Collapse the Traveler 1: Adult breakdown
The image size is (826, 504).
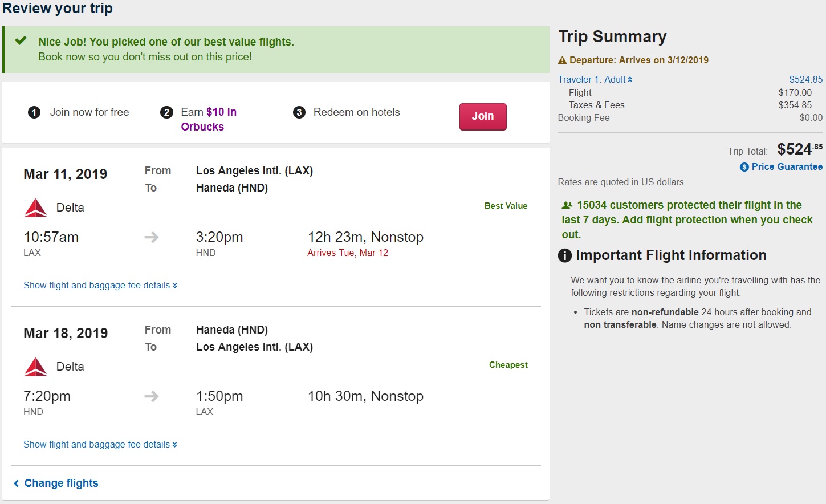(x=595, y=80)
